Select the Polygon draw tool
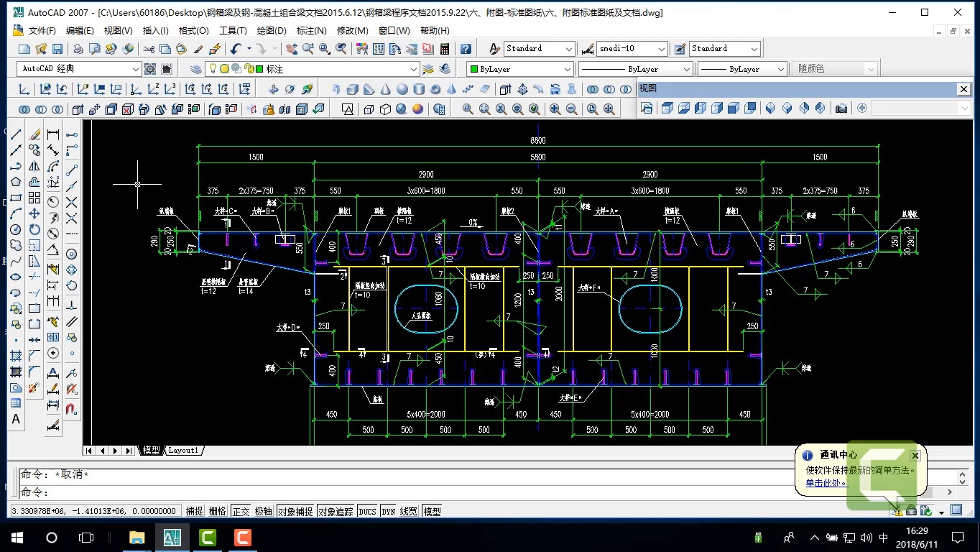 (16, 182)
